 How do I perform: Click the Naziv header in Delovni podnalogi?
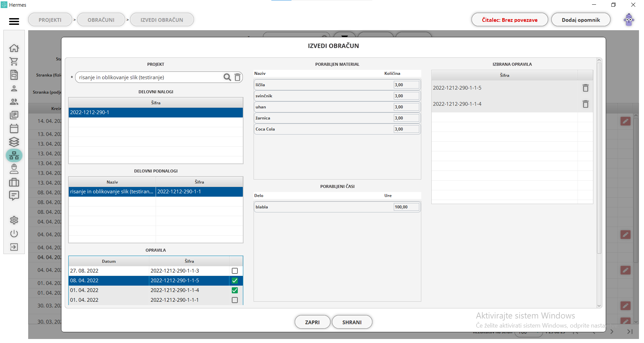(112, 182)
